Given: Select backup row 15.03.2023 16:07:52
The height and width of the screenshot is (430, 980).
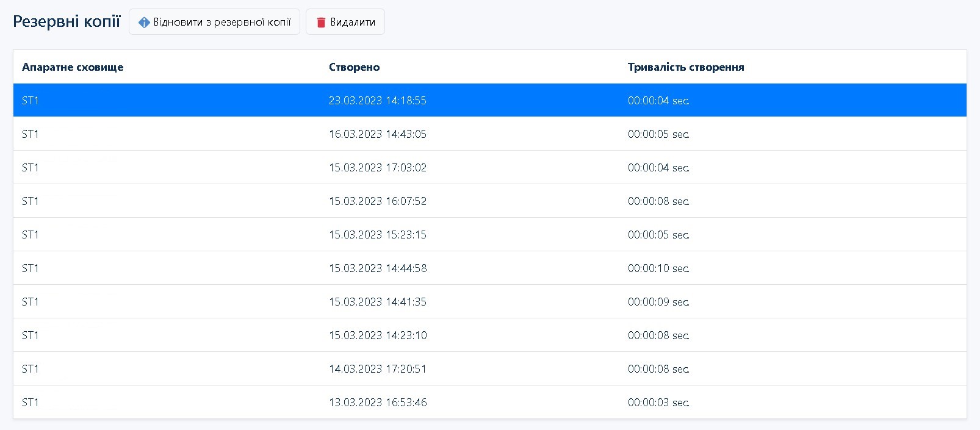Looking at the screenshot, I should coord(377,201).
